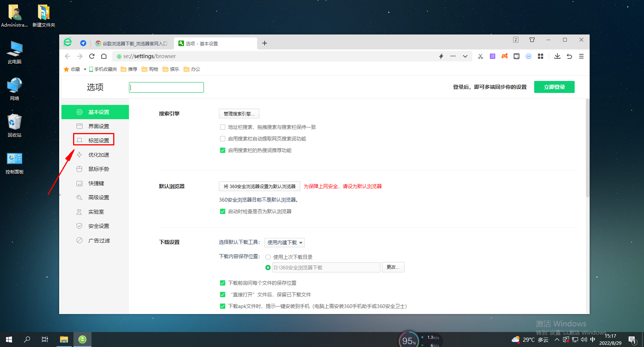This screenshot has width=644, height=347.
Task: Open the purple translate extension icon
Action: [493, 56]
